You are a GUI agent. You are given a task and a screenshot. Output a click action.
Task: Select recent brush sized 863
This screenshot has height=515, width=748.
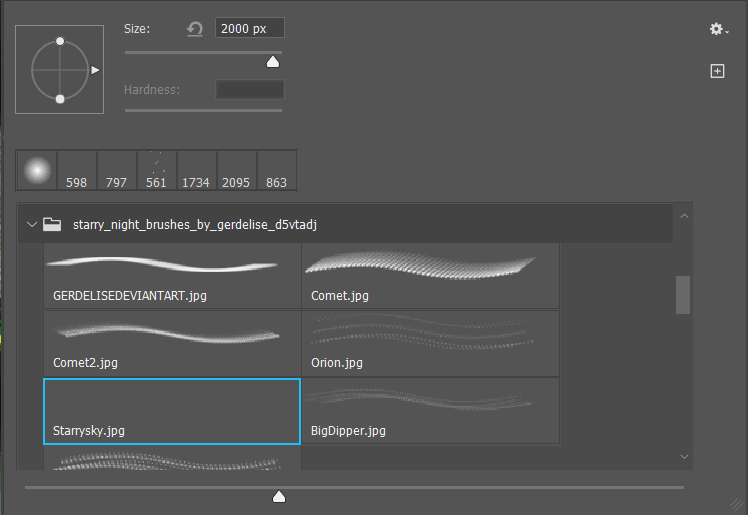click(x=277, y=171)
